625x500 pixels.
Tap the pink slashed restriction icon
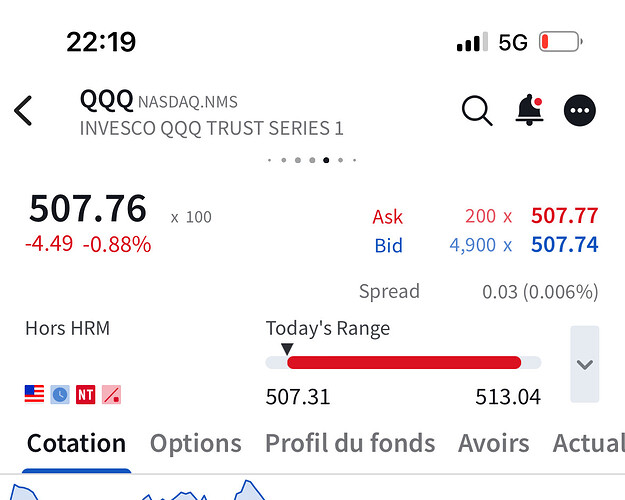(111, 394)
